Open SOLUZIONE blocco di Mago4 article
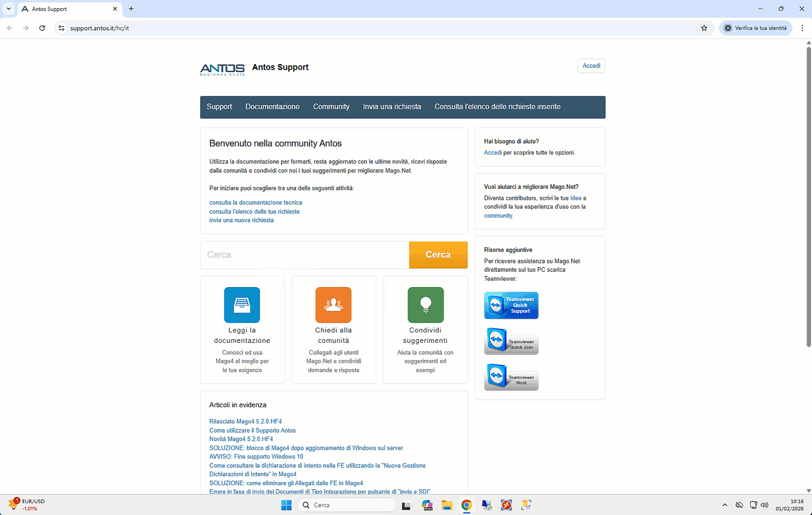The image size is (812, 515). pyautogui.click(x=306, y=448)
